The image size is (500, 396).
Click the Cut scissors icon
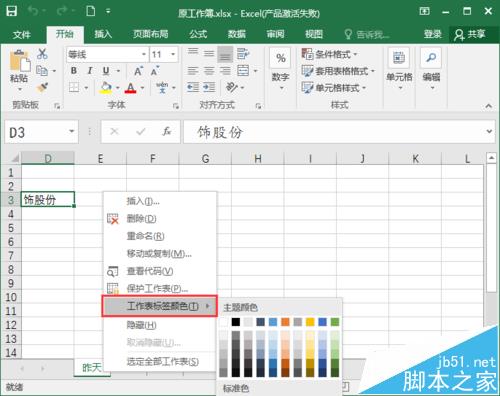pyautogui.click(x=42, y=54)
